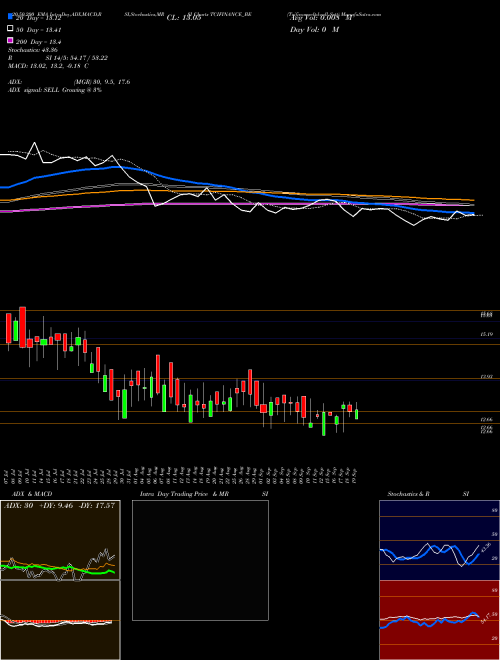Click the 'Stochastics & R' panel title
500x660 pixels.
point(409,494)
